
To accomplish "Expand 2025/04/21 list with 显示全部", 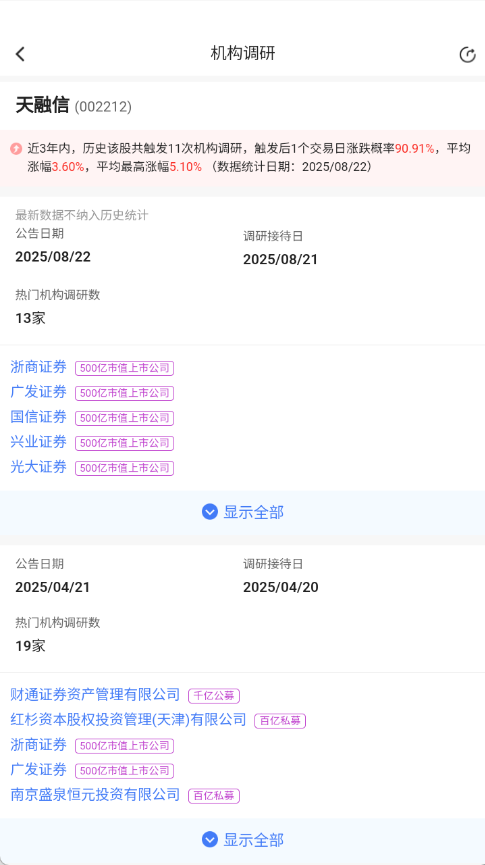I will 242,840.
